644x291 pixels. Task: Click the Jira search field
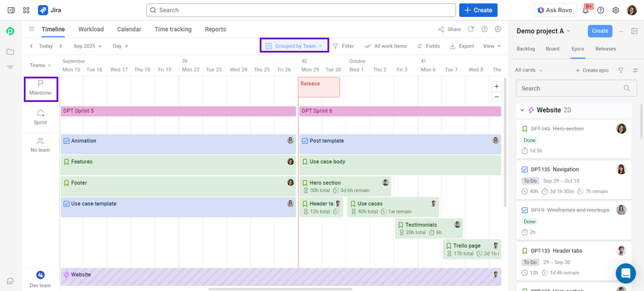point(301,10)
